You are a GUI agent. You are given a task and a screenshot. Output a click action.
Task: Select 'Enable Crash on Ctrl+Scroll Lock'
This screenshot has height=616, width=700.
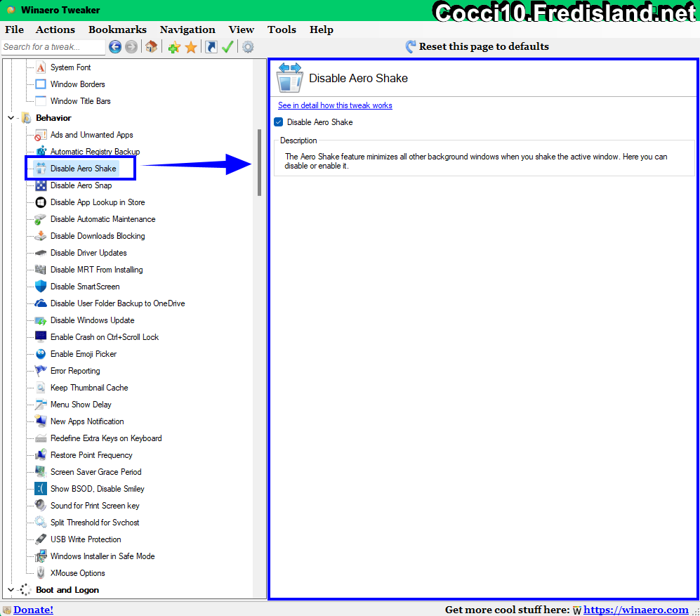[x=105, y=337]
